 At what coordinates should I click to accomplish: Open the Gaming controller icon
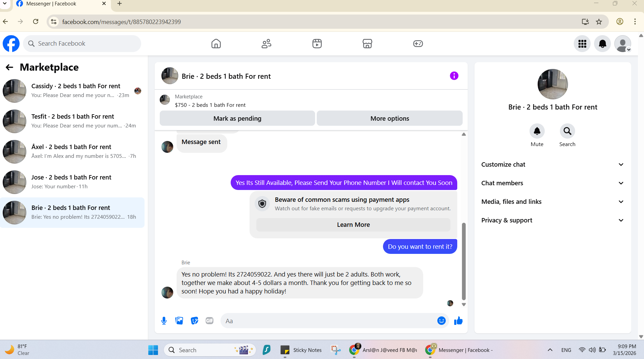pyautogui.click(x=418, y=44)
